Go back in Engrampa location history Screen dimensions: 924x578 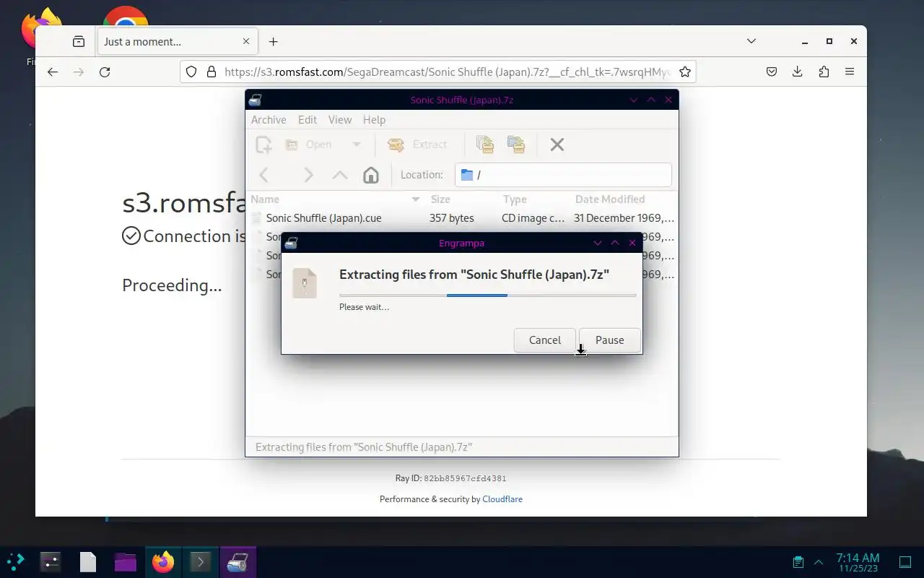tap(264, 175)
